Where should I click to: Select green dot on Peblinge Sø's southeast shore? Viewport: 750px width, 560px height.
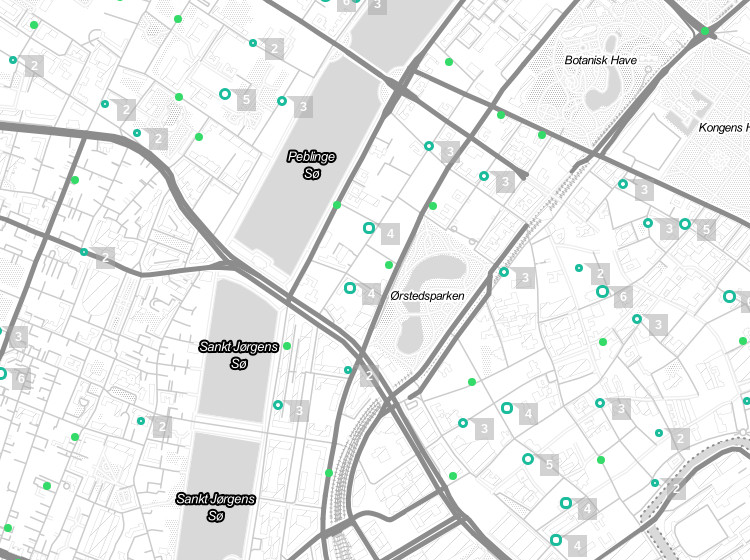pyautogui.click(x=337, y=205)
